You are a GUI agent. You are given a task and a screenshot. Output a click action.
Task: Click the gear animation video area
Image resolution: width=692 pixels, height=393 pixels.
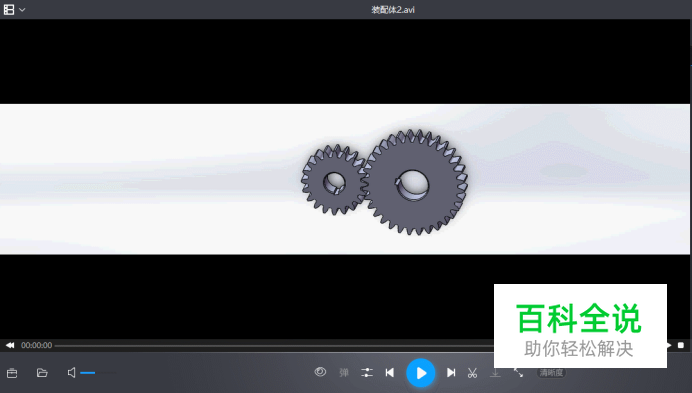click(x=345, y=179)
